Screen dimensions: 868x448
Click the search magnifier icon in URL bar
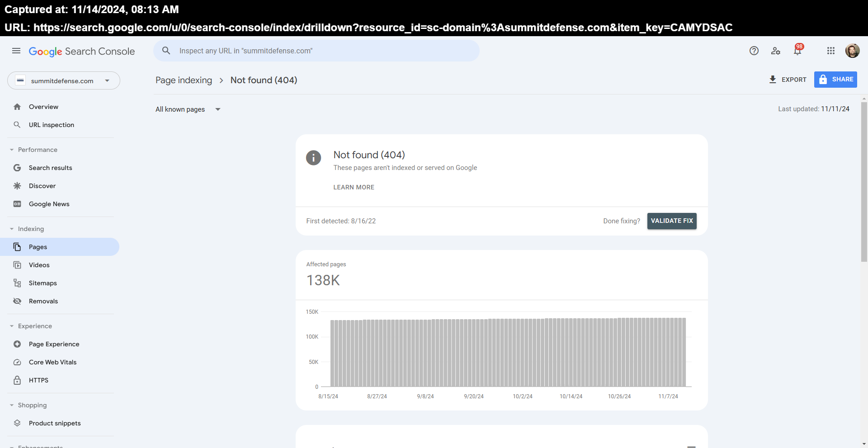click(166, 51)
